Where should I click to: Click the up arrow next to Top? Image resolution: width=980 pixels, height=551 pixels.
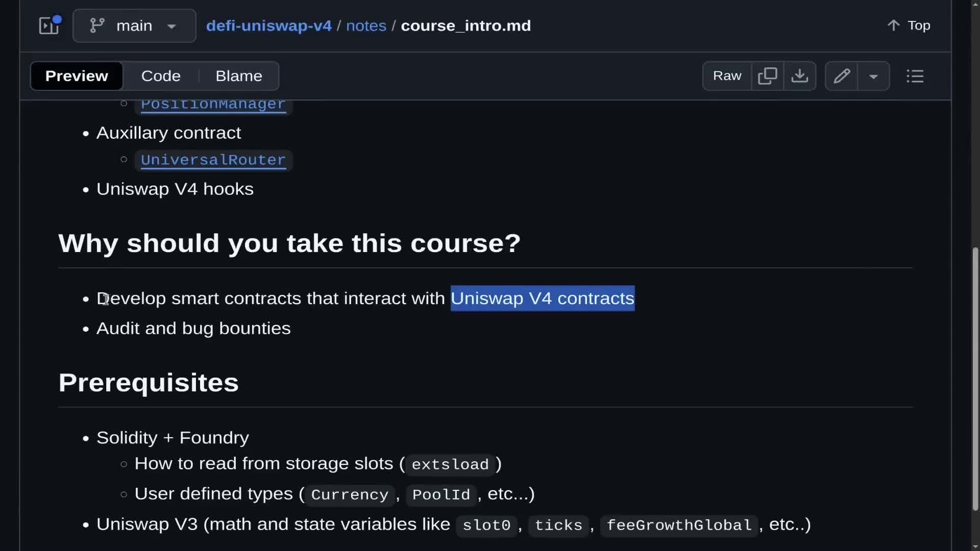pyautogui.click(x=893, y=26)
